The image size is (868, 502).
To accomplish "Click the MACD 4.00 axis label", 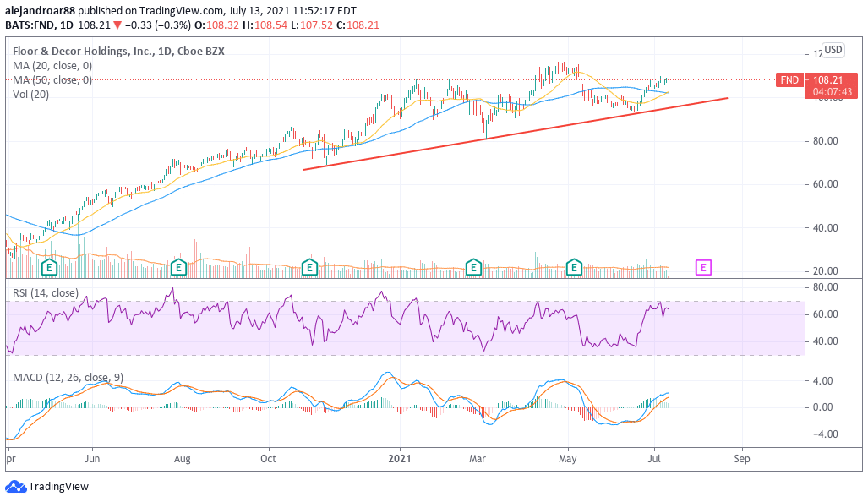I will coord(823,381).
